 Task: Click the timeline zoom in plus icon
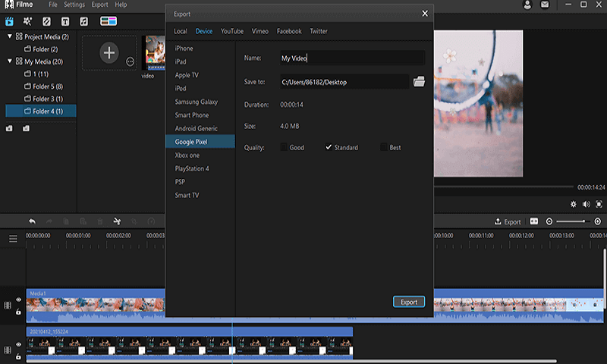click(x=598, y=221)
